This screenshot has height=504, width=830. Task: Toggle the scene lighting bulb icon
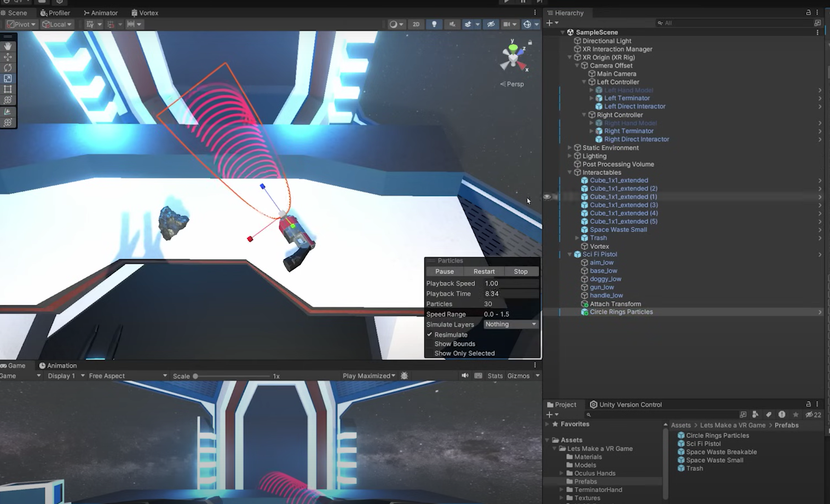(x=434, y=24)
